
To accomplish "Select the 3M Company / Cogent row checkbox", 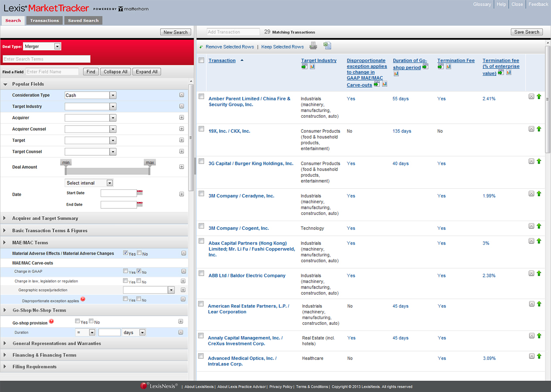I will (201, 226).
